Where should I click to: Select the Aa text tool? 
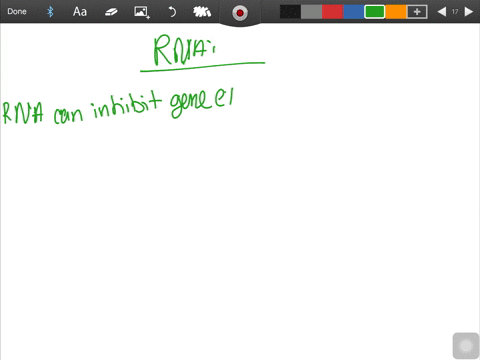pos(80,12)
